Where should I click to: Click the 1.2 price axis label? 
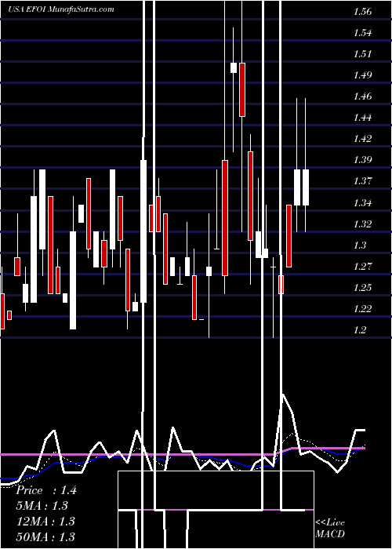(x=360, y=330)
